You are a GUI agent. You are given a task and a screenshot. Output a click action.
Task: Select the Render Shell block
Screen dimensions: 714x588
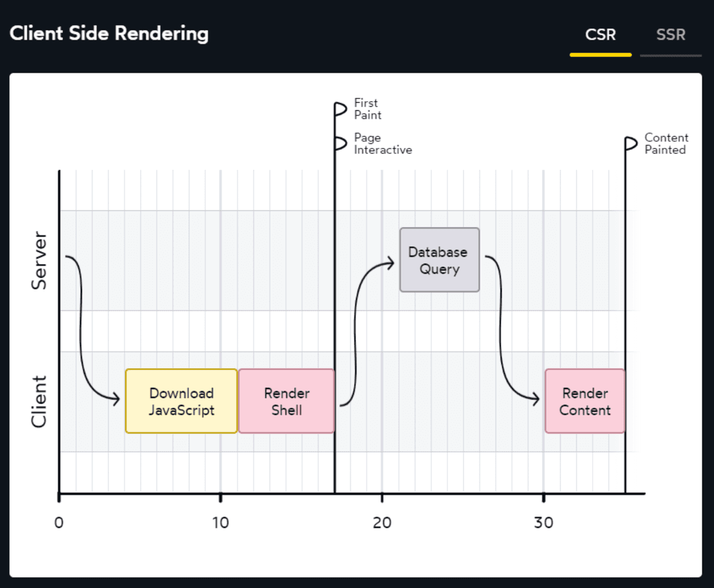coord(286,401)
